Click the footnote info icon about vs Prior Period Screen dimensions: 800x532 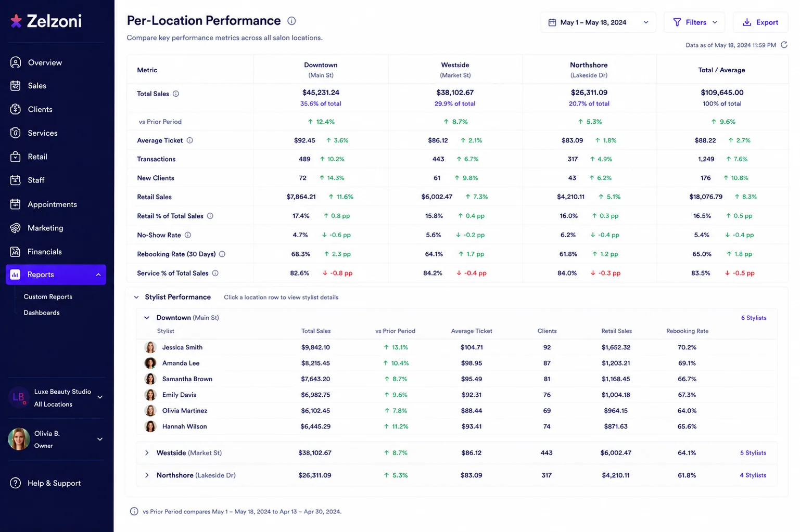click(x=134, y=511)
